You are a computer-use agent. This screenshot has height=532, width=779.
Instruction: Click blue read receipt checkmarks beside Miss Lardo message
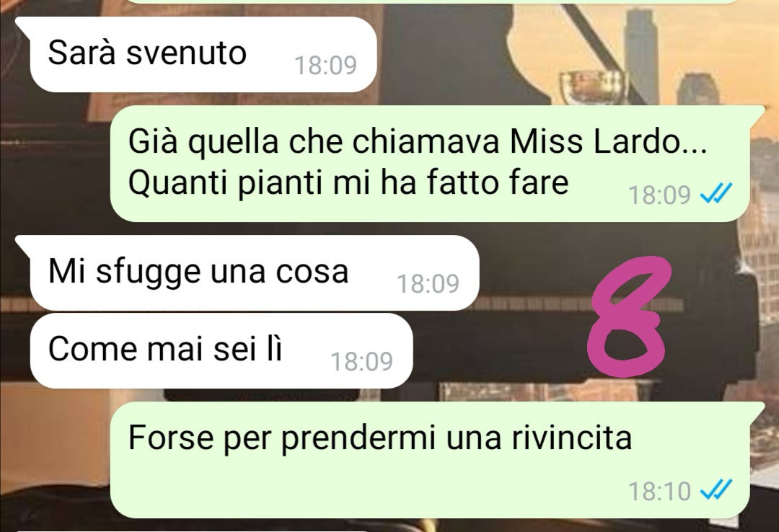[716, 194]
